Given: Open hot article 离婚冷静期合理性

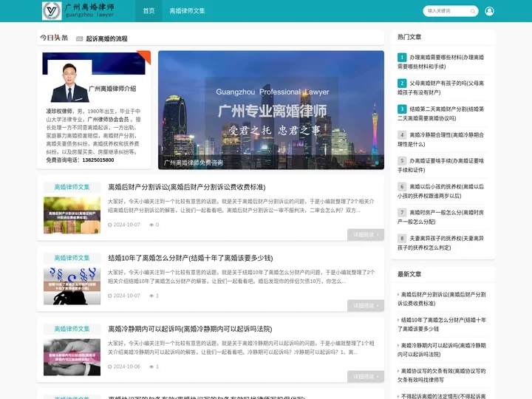Looking at the screenshot, I should [x=441, y=140].
